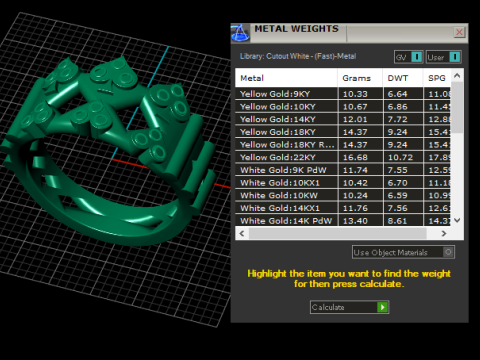Select the Yellow Gold:9KY row
This screenshot has height=360, width=480.
click(343, 94)
